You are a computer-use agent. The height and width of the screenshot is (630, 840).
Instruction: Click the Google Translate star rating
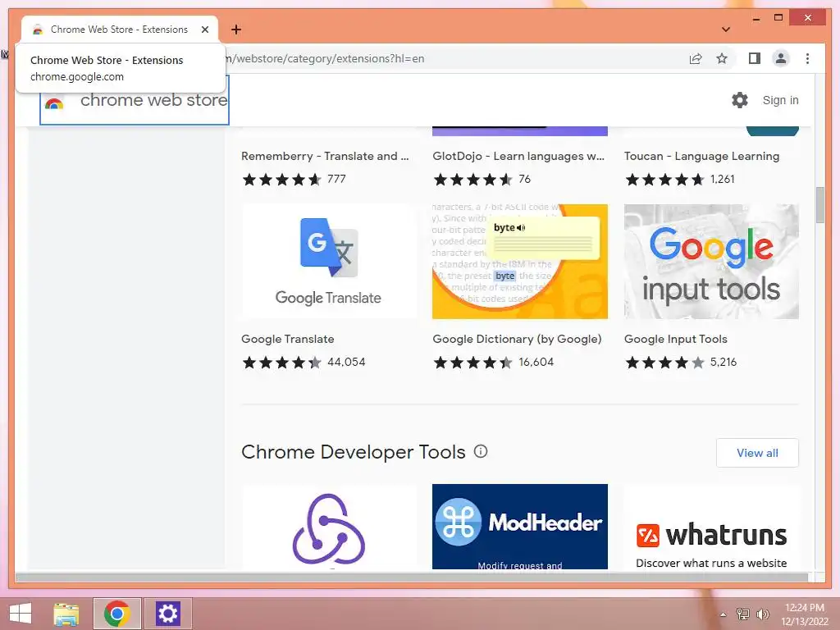pos(282,363)
